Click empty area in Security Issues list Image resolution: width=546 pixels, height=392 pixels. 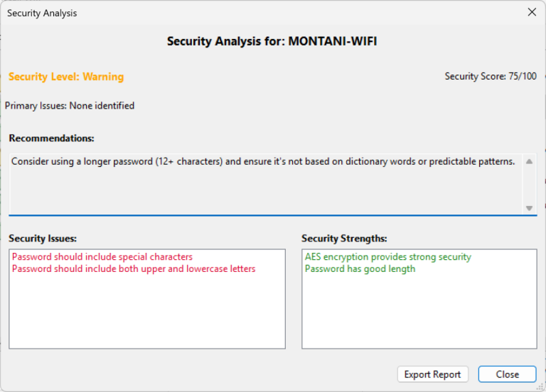(146, 312)
